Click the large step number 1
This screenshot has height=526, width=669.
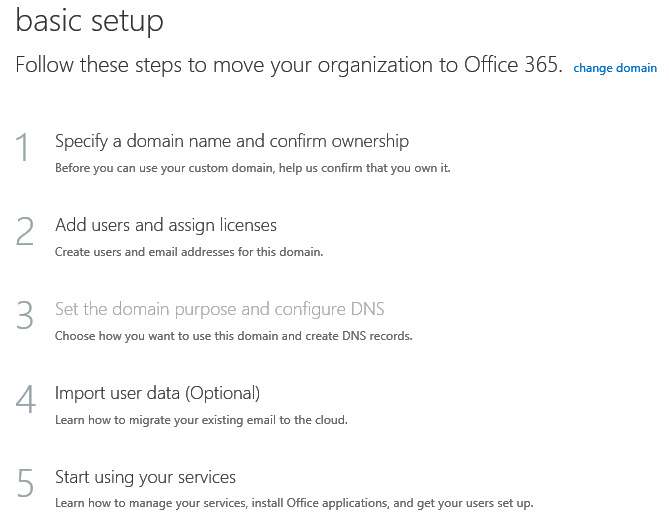click(x=25, y=149)
